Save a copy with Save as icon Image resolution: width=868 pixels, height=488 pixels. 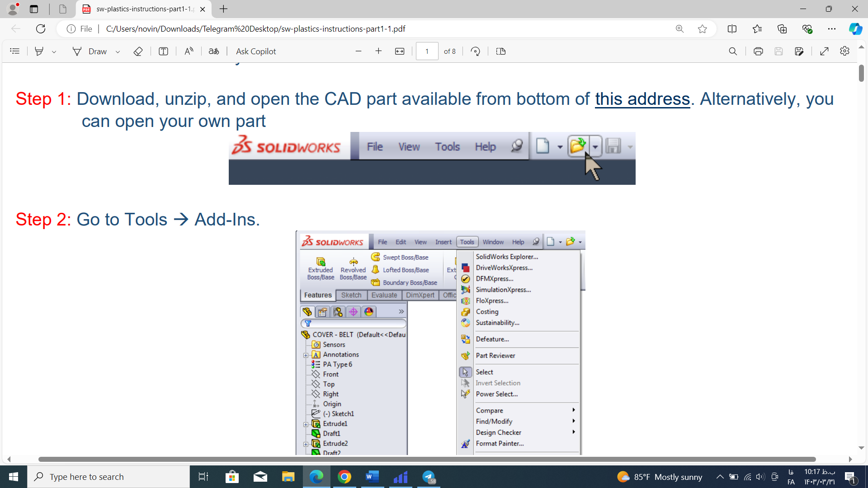point(799,52)
